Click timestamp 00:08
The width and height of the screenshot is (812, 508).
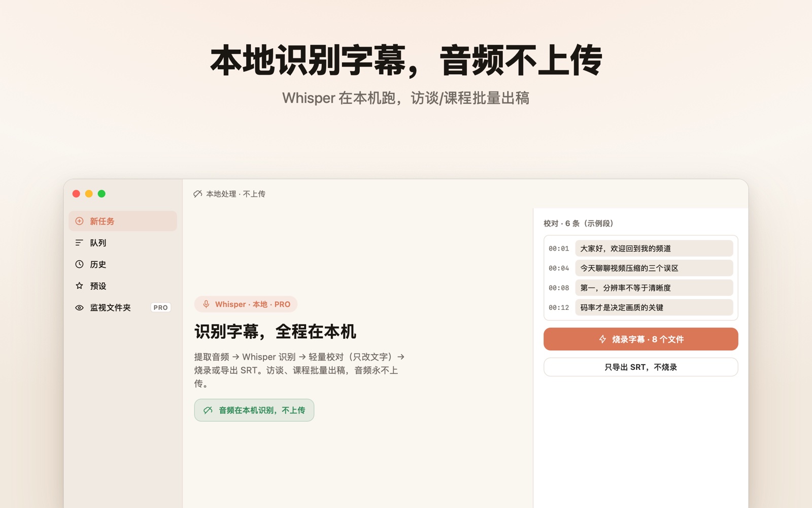559,288
